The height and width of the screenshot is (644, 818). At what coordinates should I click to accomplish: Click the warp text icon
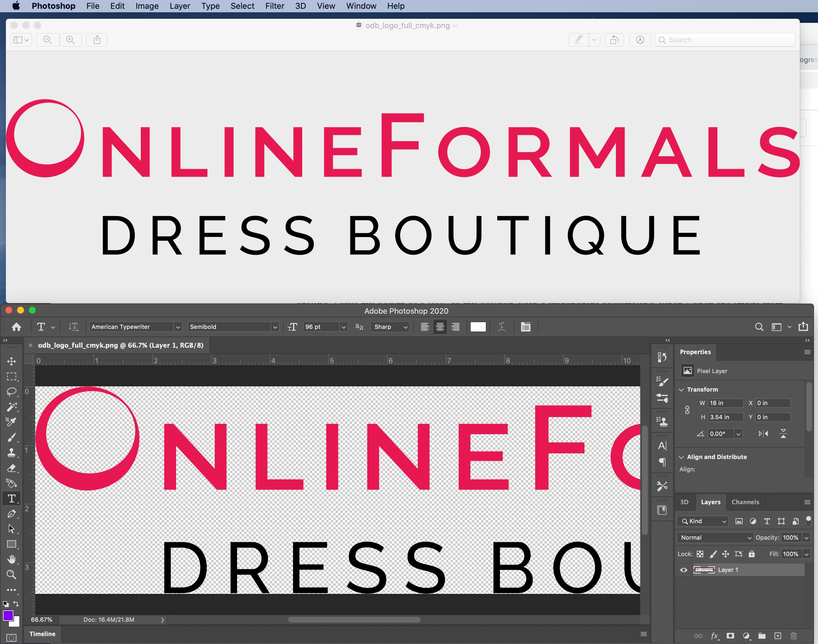(x=501, y=327)
